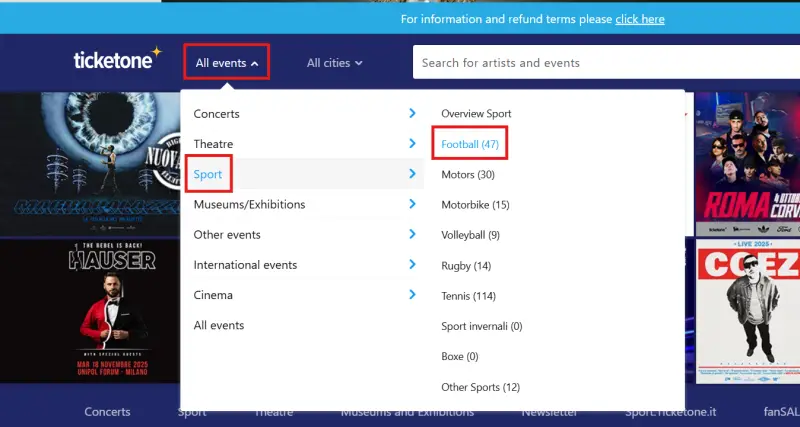Expand the International events submenu arrow
The height and width of the screenshot is (427, 800).
(x=412, y=264)
